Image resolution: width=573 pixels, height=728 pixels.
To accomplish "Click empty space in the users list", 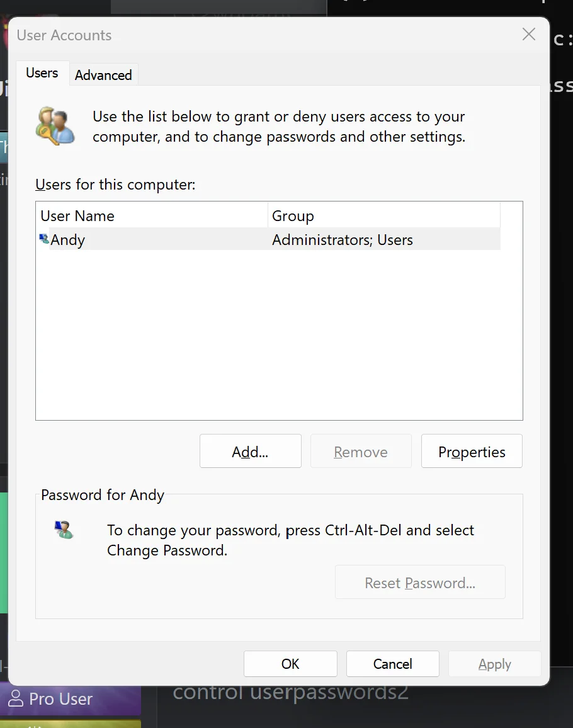I will click(278, 334).
